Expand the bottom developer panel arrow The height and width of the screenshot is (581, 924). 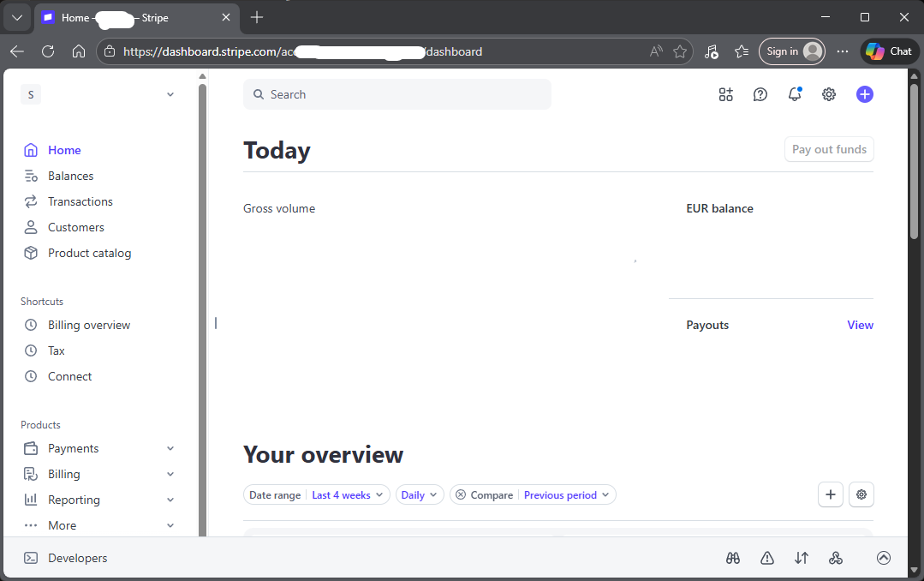pos(884,558)
